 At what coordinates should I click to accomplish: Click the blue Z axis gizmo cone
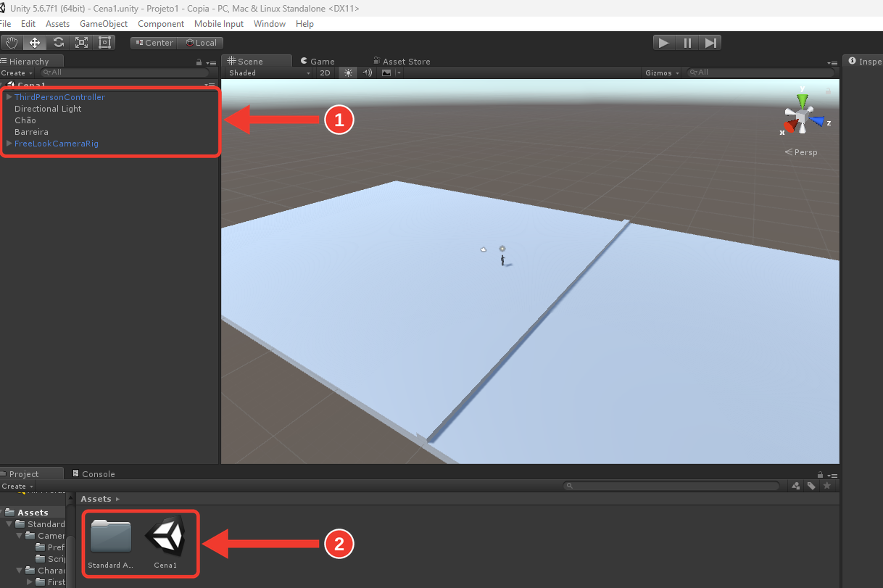tap(816, 121)
